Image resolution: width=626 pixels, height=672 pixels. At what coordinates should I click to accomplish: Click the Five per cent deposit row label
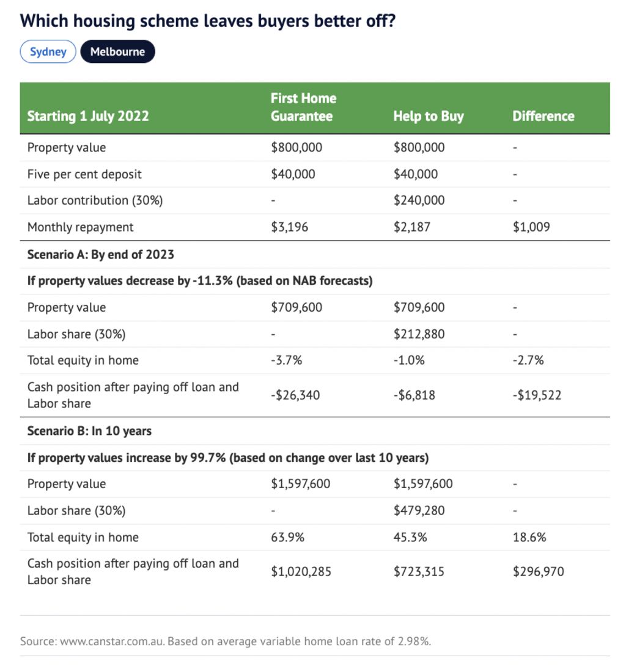84,174
